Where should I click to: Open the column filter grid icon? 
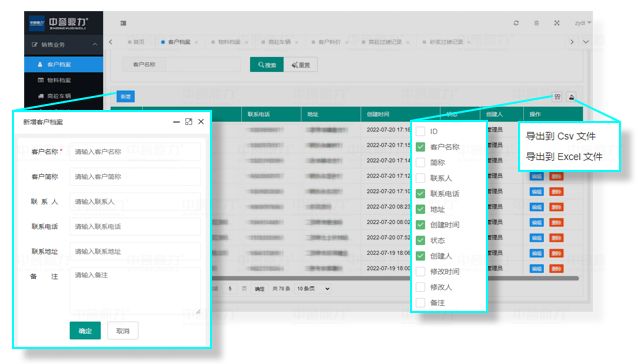(x=557, y=97)
